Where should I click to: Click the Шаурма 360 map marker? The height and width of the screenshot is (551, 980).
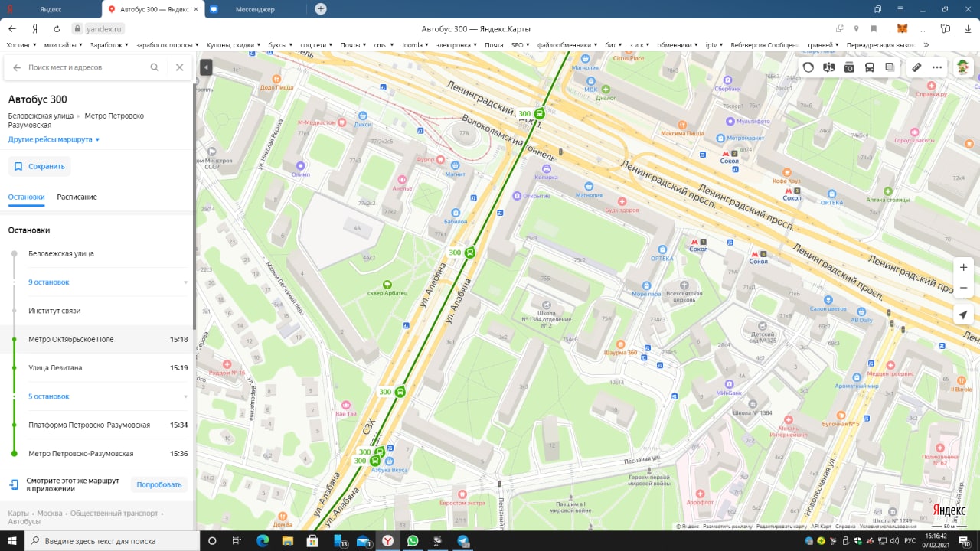(x=621, y=344)
